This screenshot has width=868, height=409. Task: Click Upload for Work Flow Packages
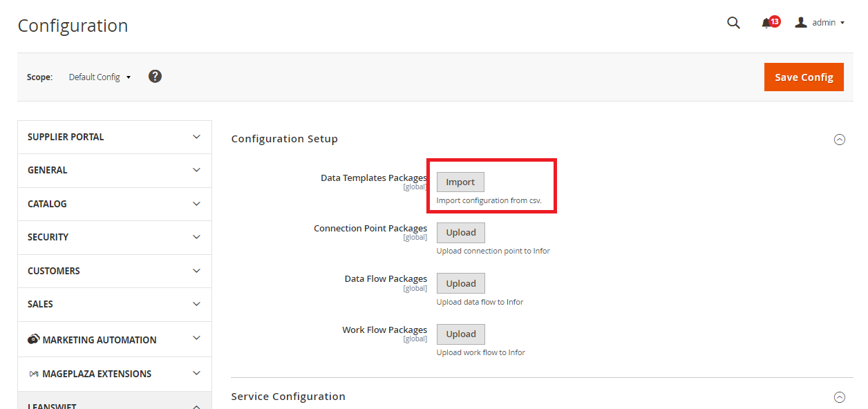point(461,334)
